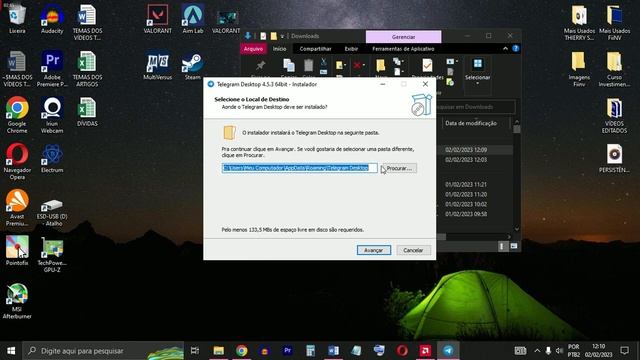The height and width of the screenshot is (360, 640).
Task: Open MSI Afterburner desktop shortcut
Action: [x=17, y=301]
